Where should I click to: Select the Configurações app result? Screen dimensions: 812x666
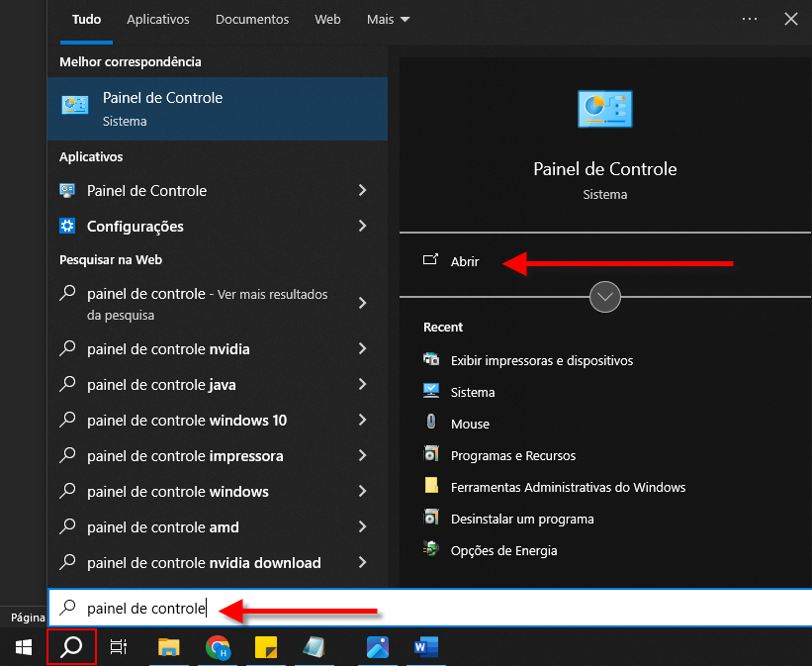click(x=218, y=226)
